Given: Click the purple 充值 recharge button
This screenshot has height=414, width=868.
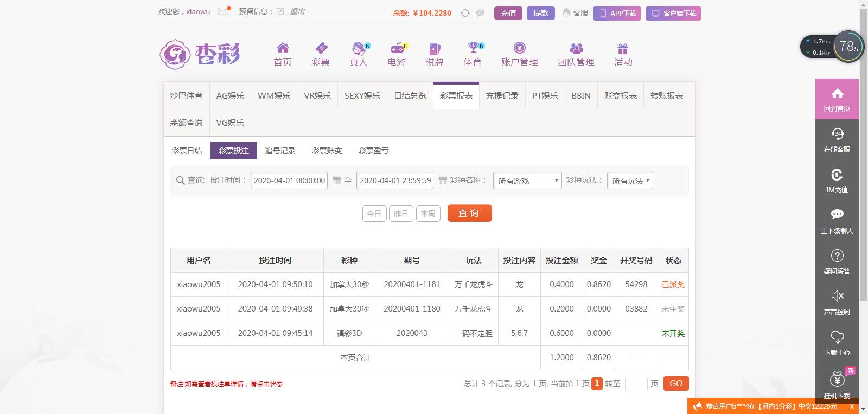Looking at the screenshot, I should [508, 13].
